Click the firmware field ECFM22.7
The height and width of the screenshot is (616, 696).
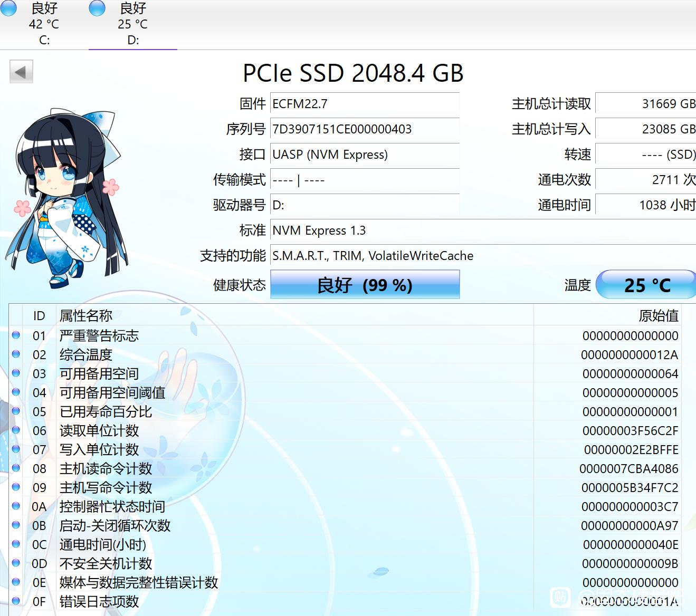tap(365, 104)
